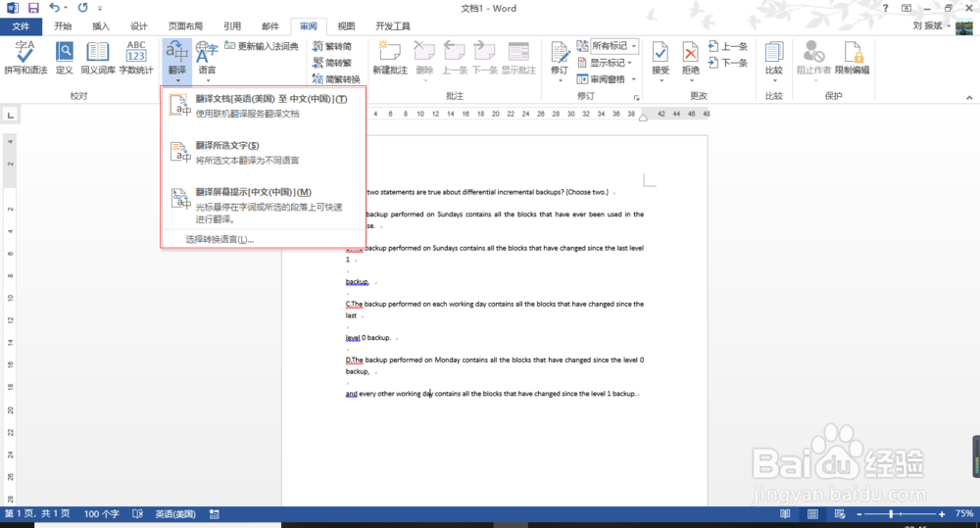Zoom in with plus button
The width and height of the screenshot is (980, 528).
click(942, 513)
